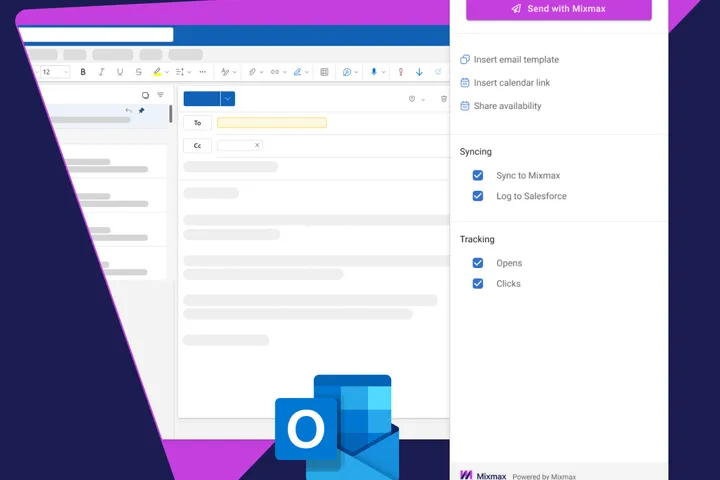Click the attach file paperclip icon

252,72
